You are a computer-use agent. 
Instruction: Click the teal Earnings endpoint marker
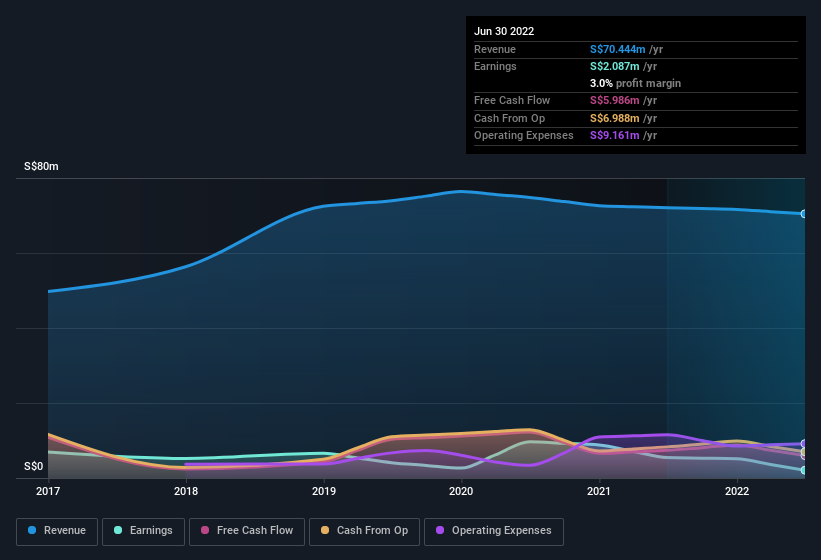[x=803, y=470]
